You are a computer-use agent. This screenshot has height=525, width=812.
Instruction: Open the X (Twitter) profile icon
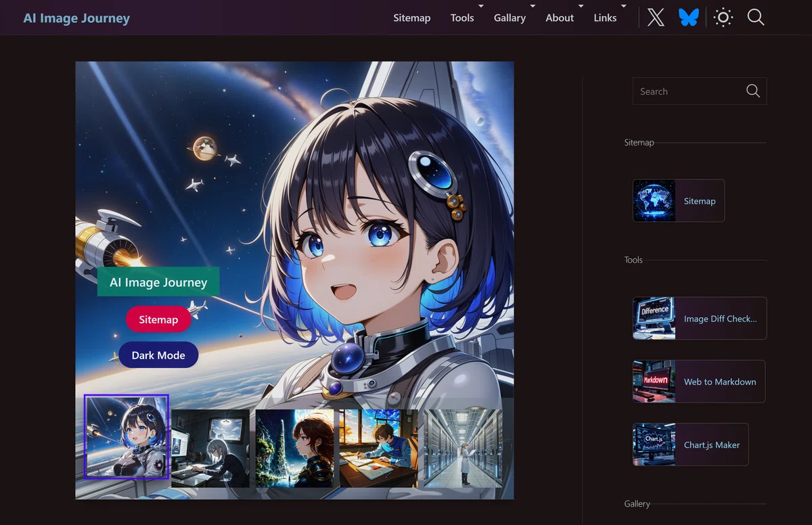pyautogui.click(x=656, y=18)
